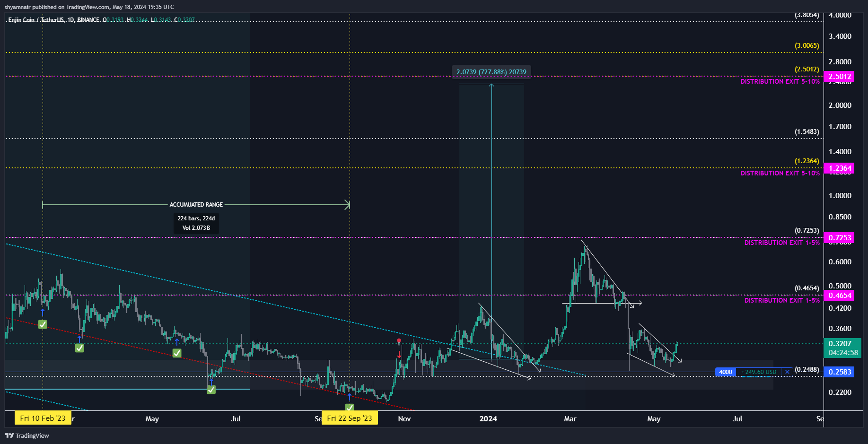Click DISTRIBUTION EXIT 1-5% under 0.4654
The image size is (868, 444).
pyautogui.click(x=782, y=300)
